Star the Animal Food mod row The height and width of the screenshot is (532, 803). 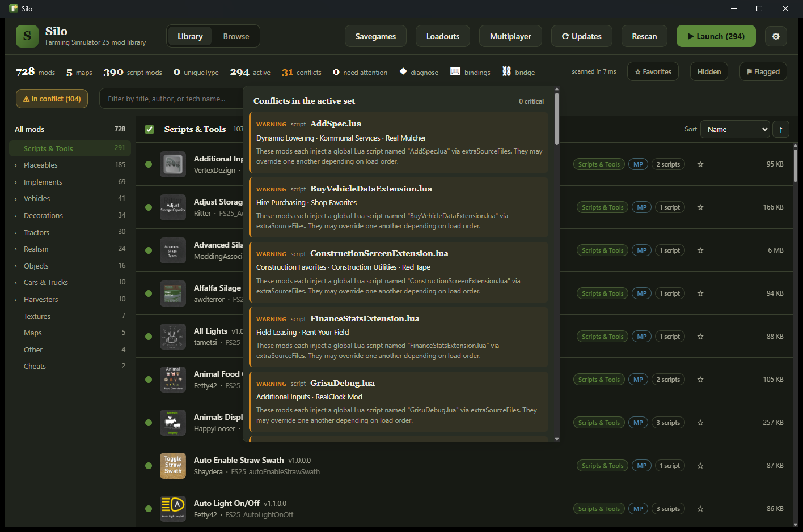700,380
